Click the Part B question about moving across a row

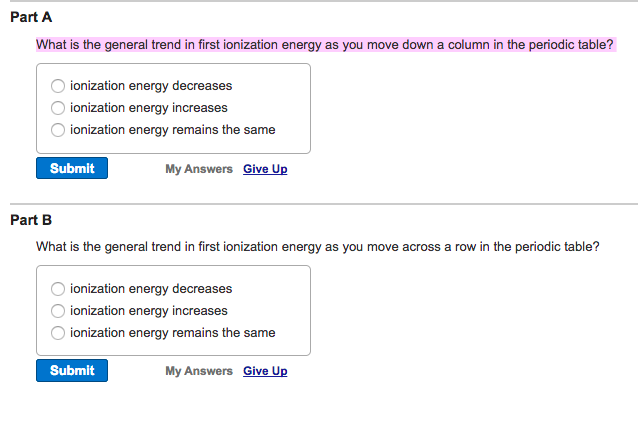(317, 246)
